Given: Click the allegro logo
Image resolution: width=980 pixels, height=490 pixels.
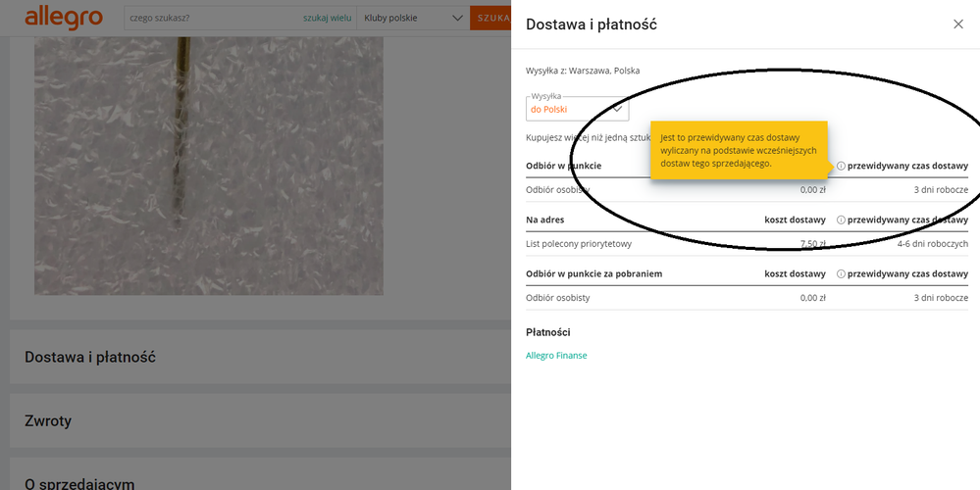Looking at the screenshot, I should (x=63, y=18).
